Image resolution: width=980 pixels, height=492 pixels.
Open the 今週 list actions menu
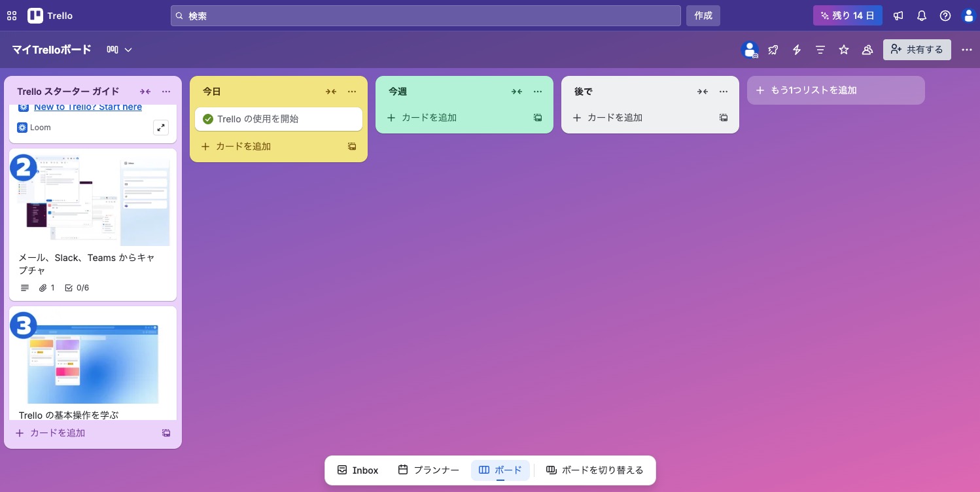[x=538, y=92]
